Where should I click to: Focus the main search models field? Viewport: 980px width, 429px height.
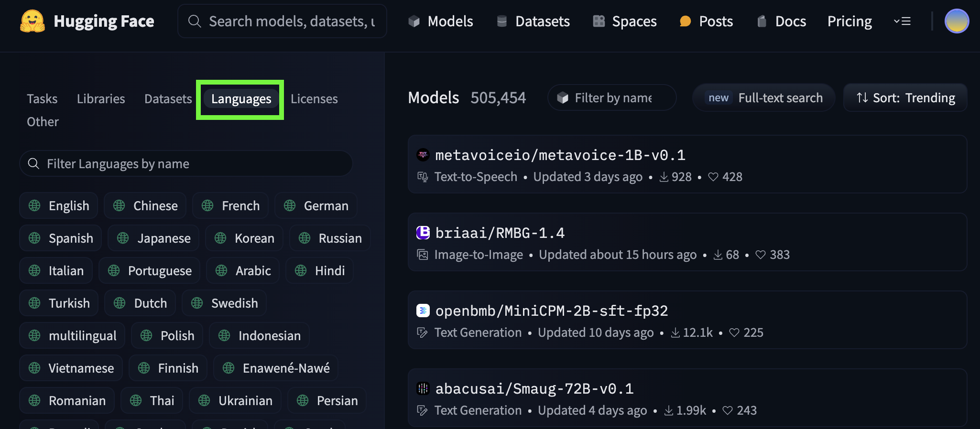282,21
